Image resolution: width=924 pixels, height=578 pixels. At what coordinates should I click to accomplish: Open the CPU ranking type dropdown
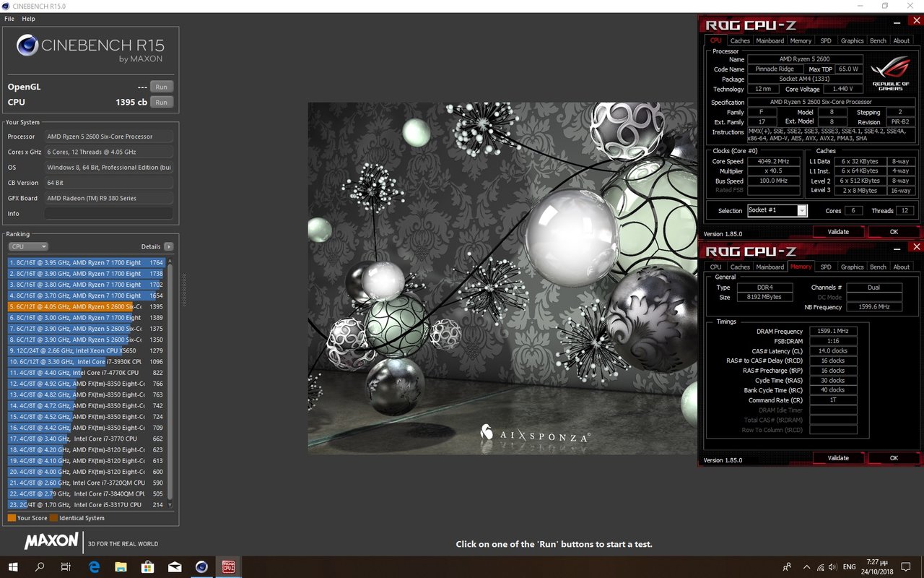click(28, 246)
